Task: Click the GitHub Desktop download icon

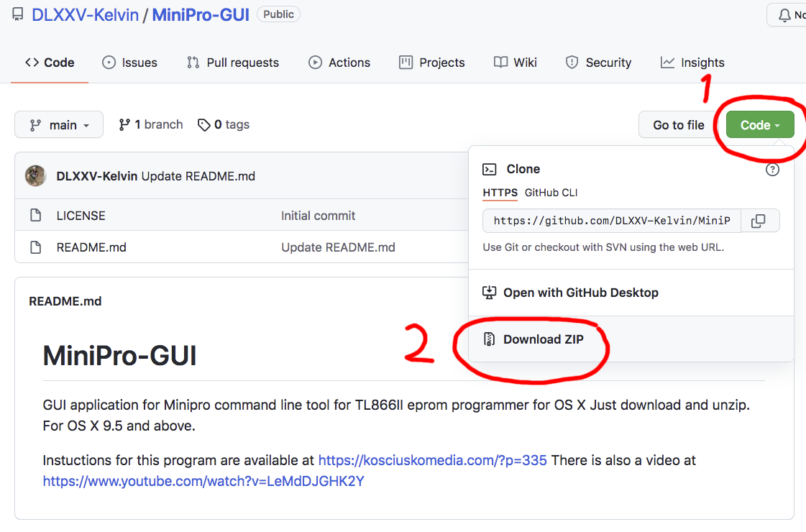Action: click(x=490, y=293)
